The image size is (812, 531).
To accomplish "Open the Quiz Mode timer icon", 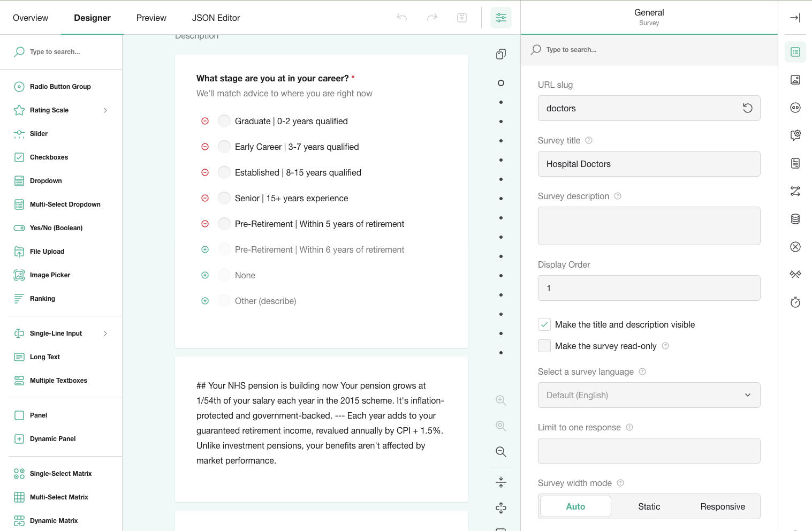I will click(795, 302).
